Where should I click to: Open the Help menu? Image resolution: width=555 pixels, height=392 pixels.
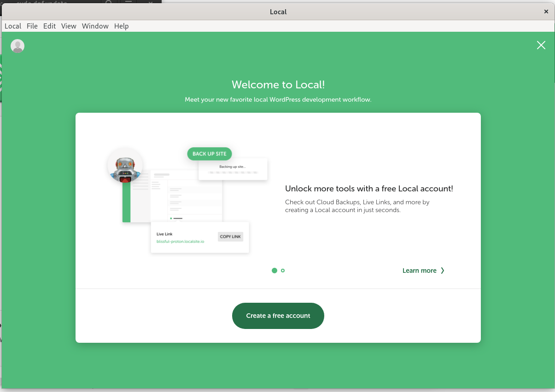click(x=121, y=26)
